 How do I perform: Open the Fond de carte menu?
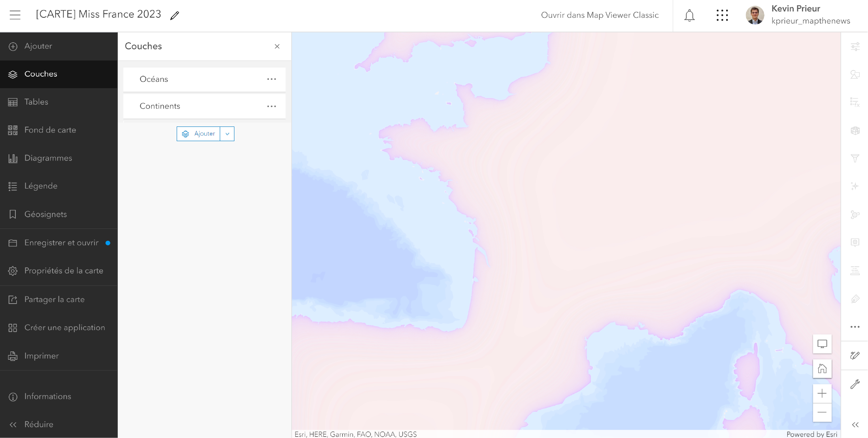[x=50, y=130]
